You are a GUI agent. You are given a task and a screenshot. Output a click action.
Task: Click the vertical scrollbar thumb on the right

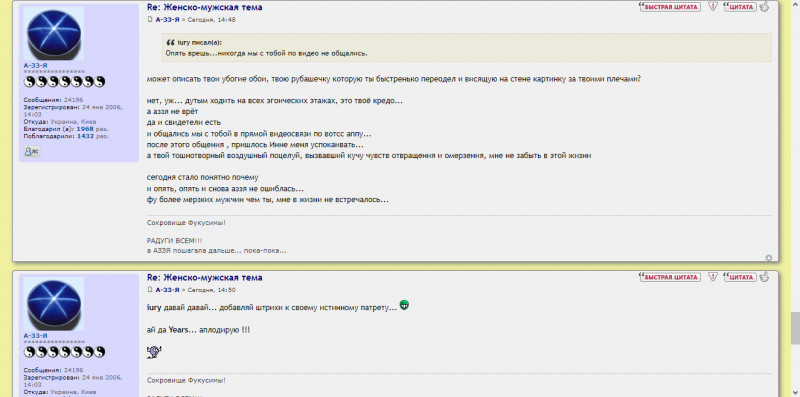click(x=795, y=329)
